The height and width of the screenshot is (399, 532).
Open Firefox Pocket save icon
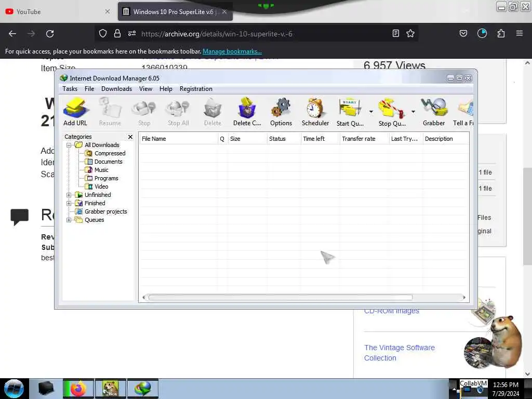pos(463,33)
